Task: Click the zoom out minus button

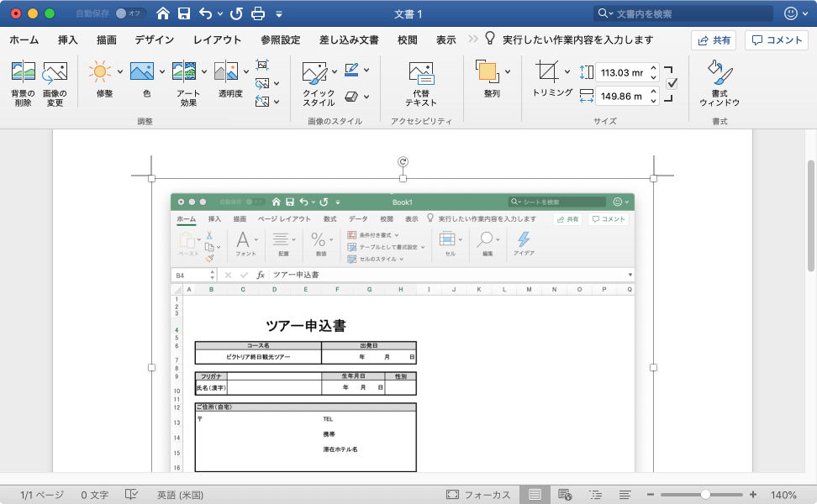Action: (x=651, y=495)
